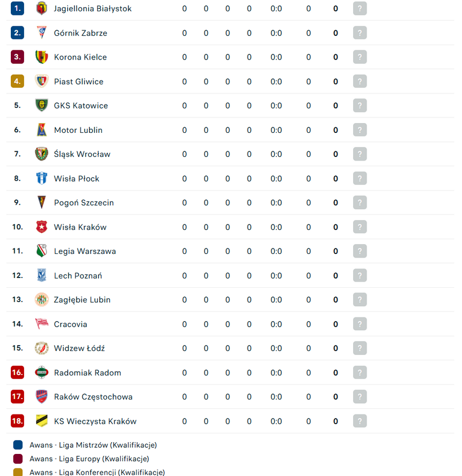
Task: Open the Lech Poznań team link
Action: 78,275
